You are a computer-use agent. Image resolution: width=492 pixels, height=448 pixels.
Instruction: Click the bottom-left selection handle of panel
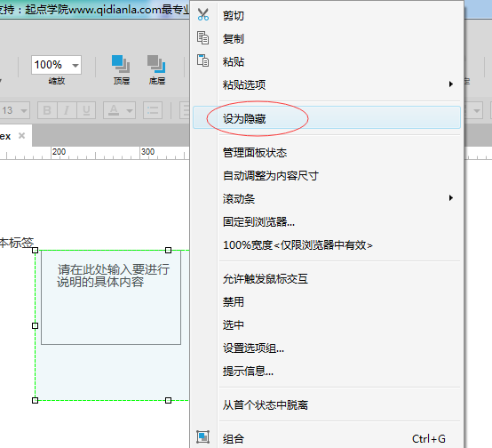point(36,400)
